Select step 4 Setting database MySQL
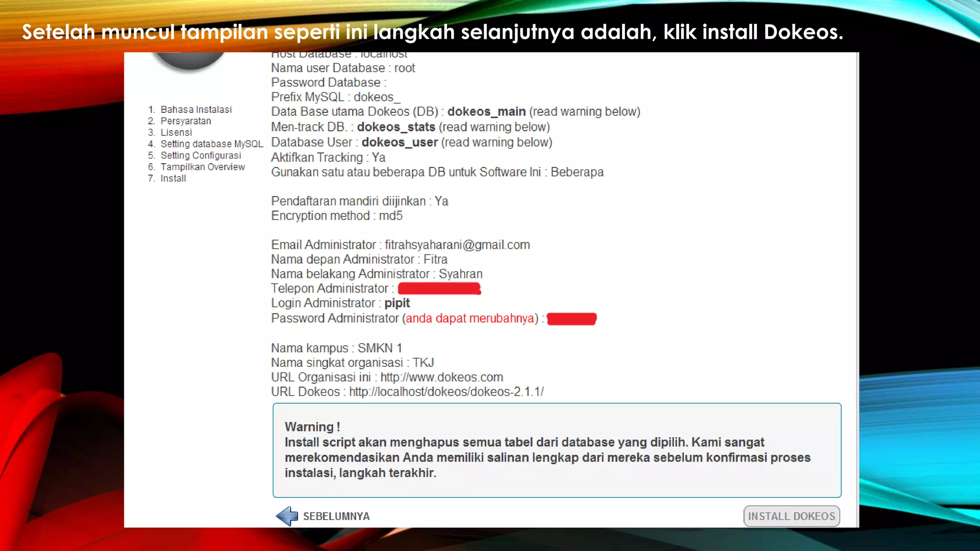The height and width of the screenshot is (551, 980). pos(212,144)
